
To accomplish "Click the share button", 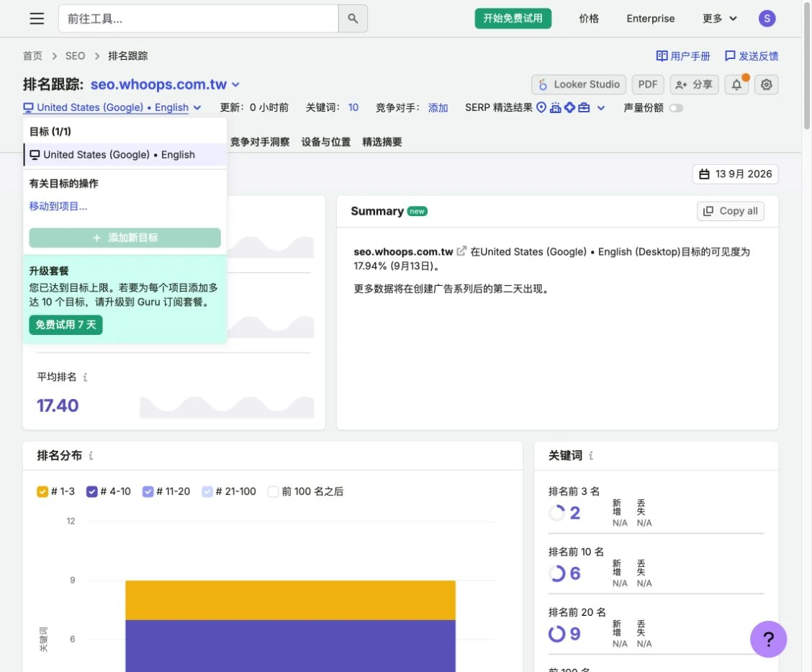I will point(695,84).
